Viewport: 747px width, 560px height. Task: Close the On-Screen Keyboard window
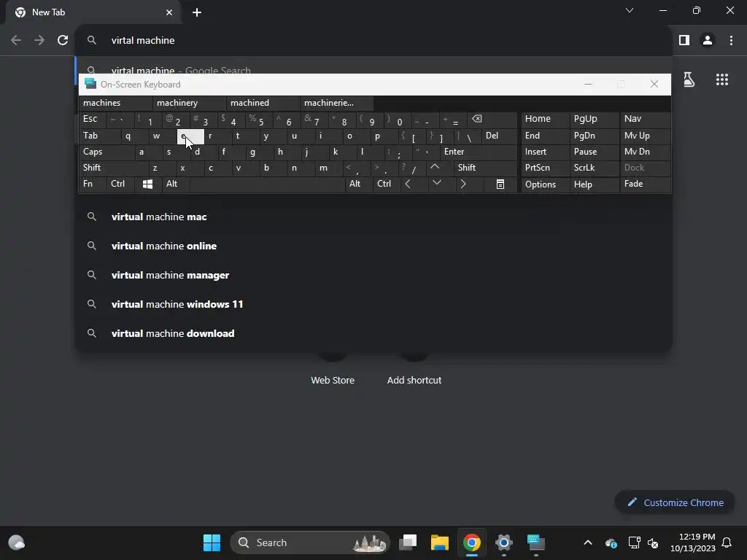tap(654, 85)
